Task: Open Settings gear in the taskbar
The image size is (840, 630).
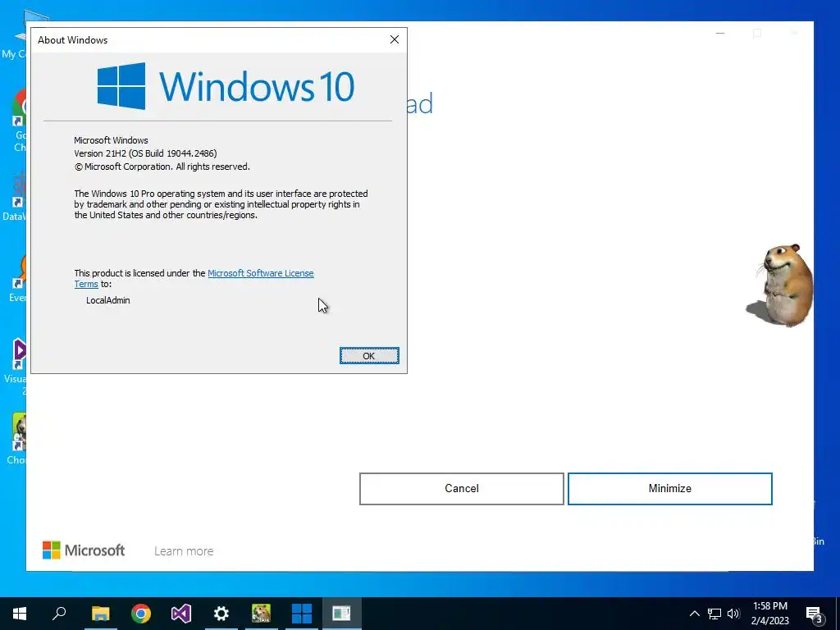Action: [221, 614]
